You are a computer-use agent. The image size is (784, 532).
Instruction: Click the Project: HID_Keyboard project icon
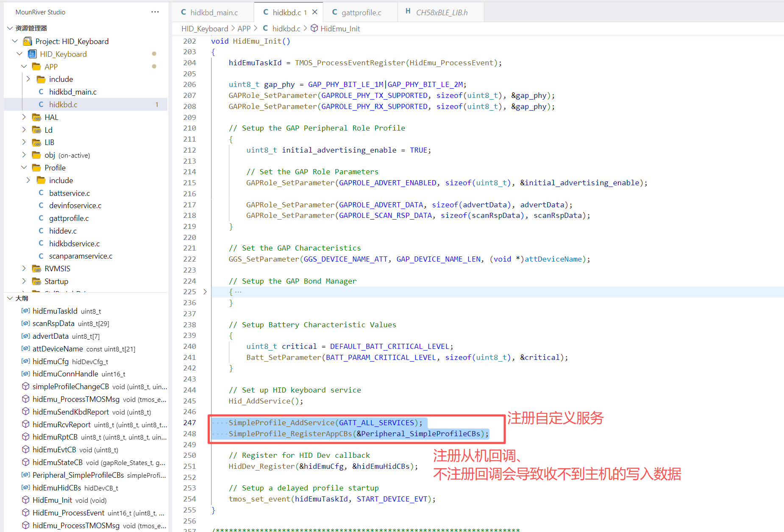(28, 41)
